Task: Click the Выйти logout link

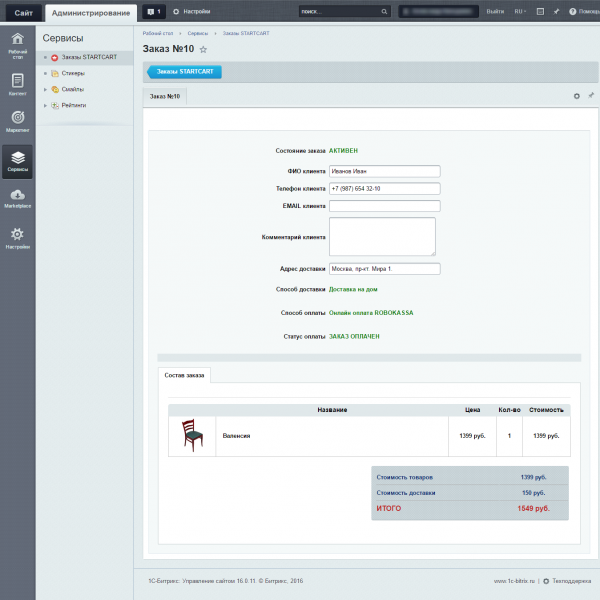Action: pos(495,11)
